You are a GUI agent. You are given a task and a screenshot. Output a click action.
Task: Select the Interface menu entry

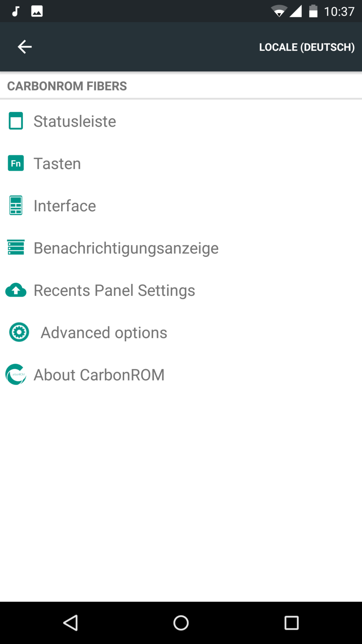tap(65, 206)
